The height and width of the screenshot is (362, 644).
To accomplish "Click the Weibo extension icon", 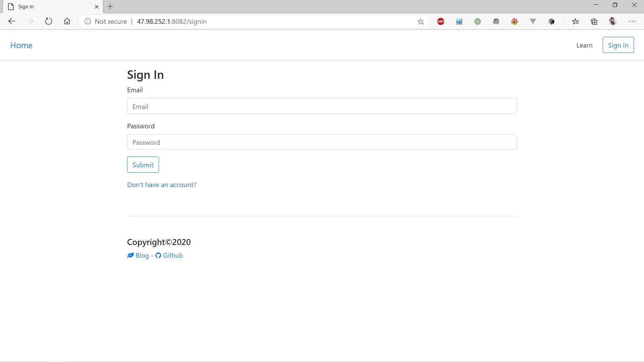I will pos(514,21).
